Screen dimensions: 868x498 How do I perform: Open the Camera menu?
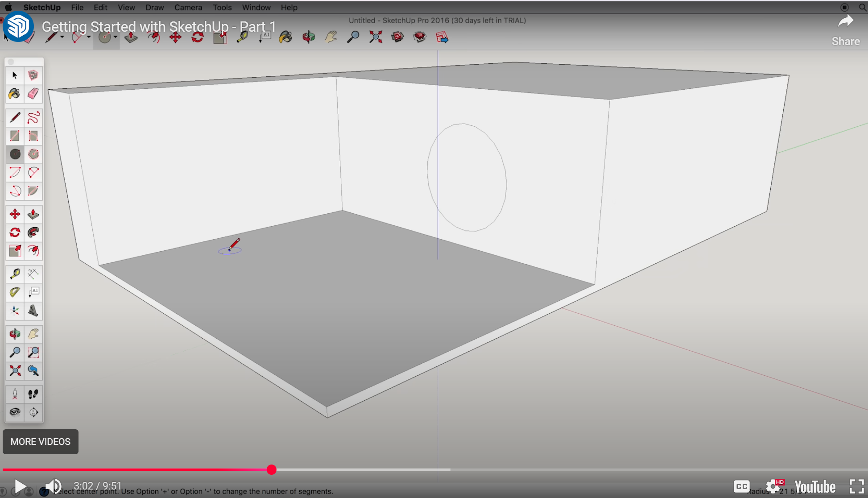pos(188,7)
